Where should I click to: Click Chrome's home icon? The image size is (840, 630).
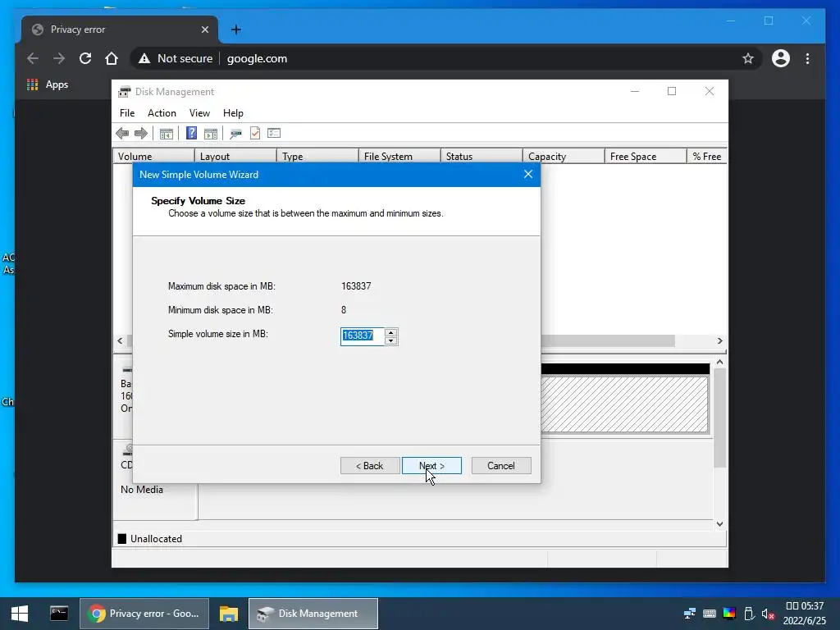pos(112,58)
